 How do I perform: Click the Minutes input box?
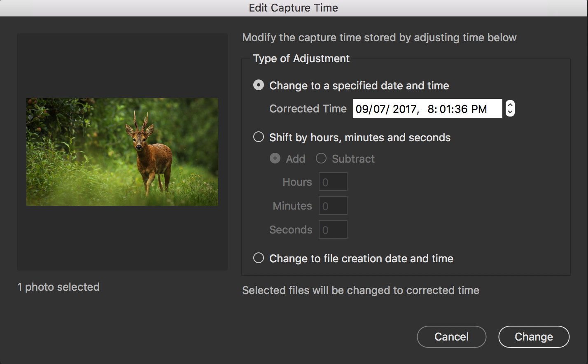(333, 206)
